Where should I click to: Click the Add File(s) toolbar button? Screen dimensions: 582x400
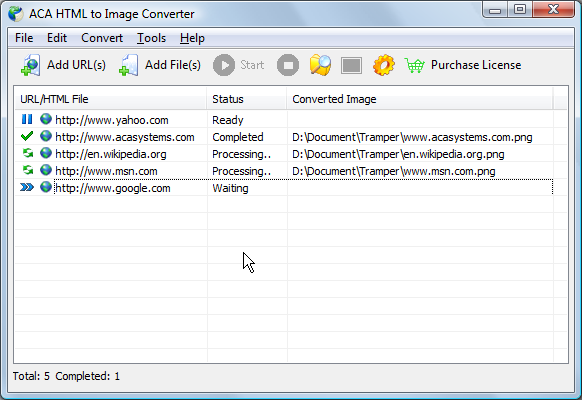pyautogui.click(x=160, y=65)
